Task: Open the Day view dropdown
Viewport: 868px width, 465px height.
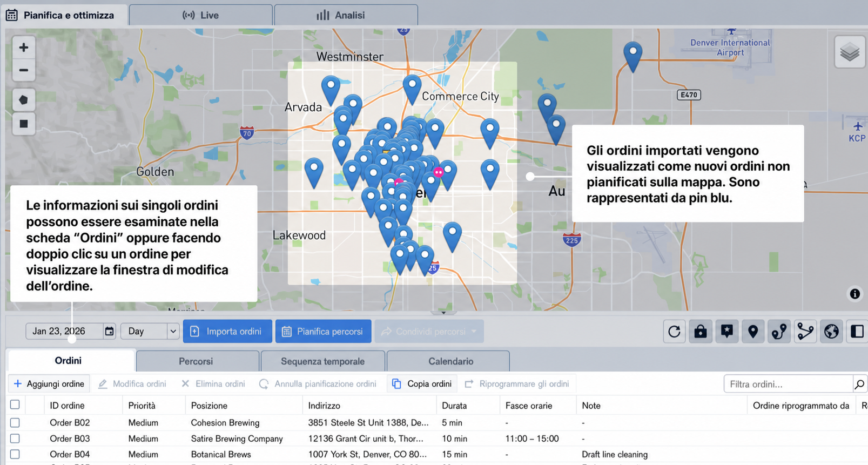Action: pos(150,331)
